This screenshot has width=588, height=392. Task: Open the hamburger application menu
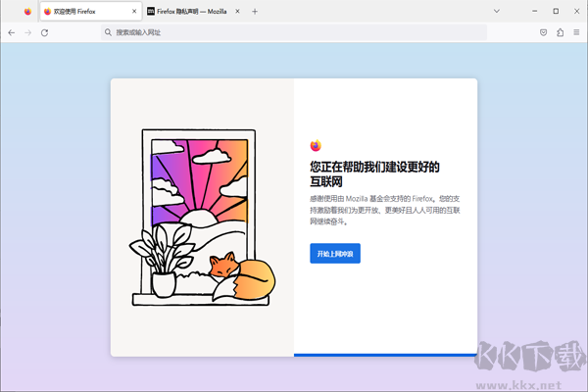(x=576, y=32)
